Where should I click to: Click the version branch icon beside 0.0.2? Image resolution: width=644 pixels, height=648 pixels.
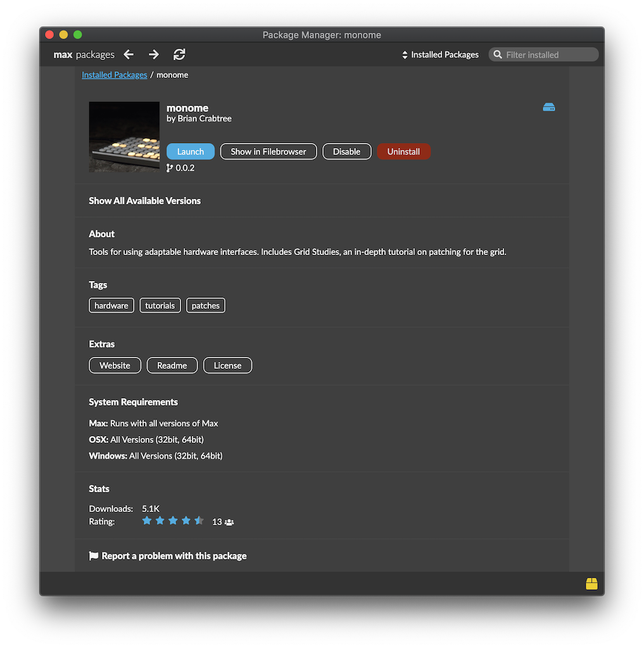[170, 168]
